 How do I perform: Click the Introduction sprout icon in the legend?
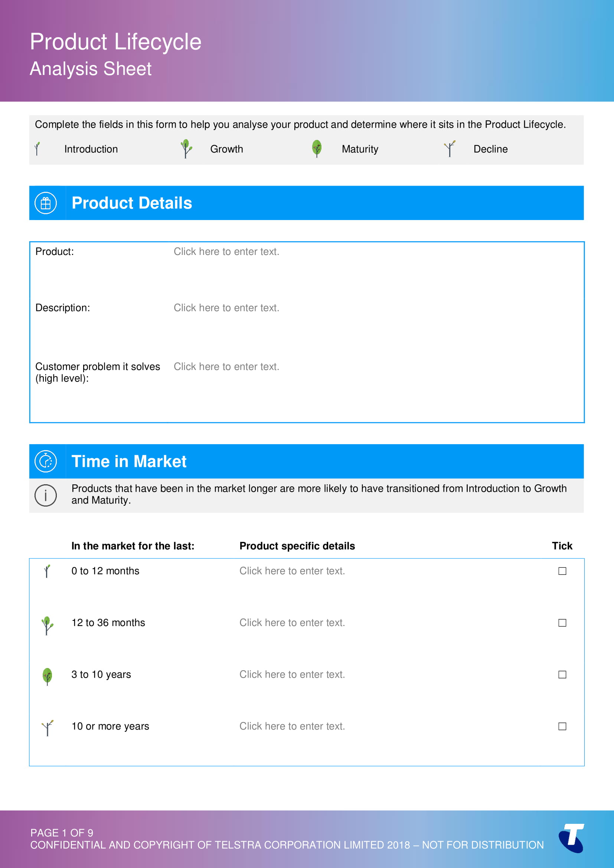tap(37, 148)
